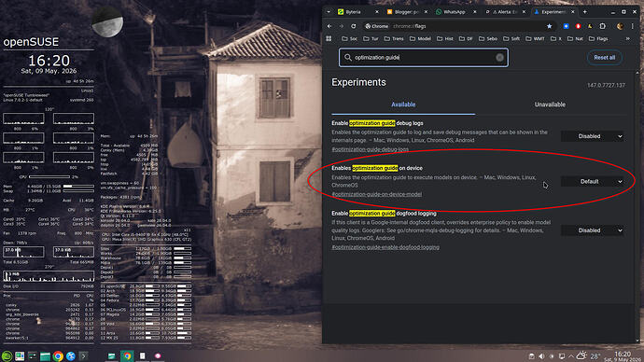The image size is (644, 362).
Task: Switch to the Available tab
Action: point(403,104)
